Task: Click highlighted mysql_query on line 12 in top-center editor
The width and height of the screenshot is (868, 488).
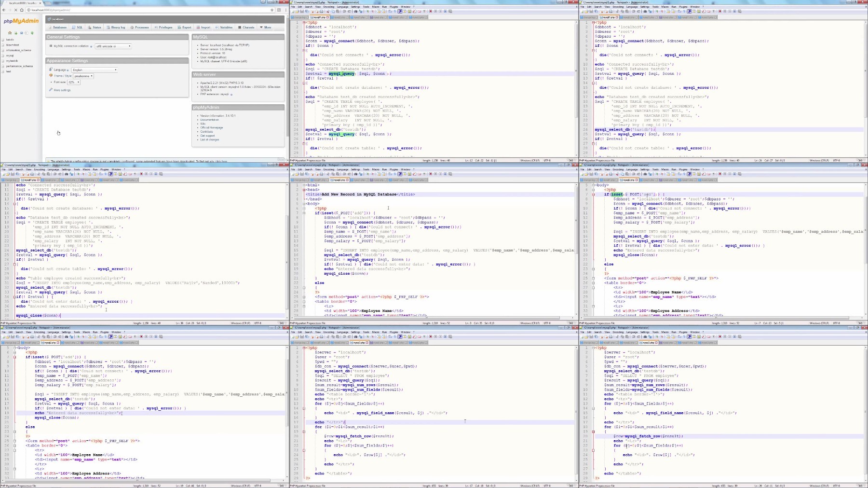Action: pyautogui.click(x=341, y=74)
